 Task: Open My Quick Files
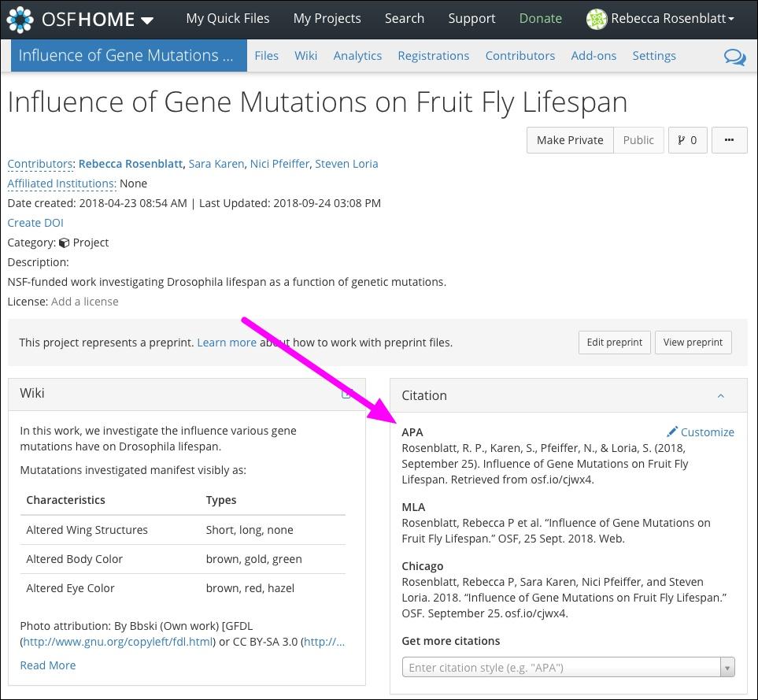click(x=227, y=18)
